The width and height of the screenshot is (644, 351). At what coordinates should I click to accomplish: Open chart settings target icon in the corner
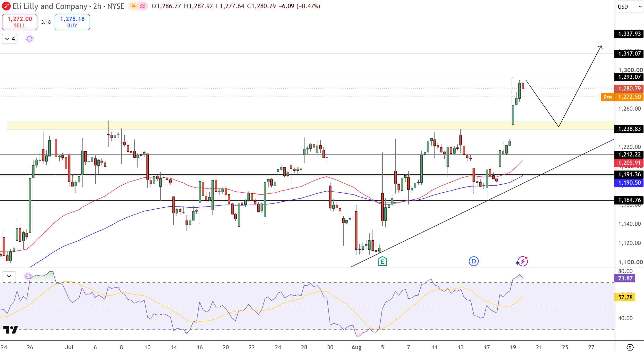click(x=630, y=347)
